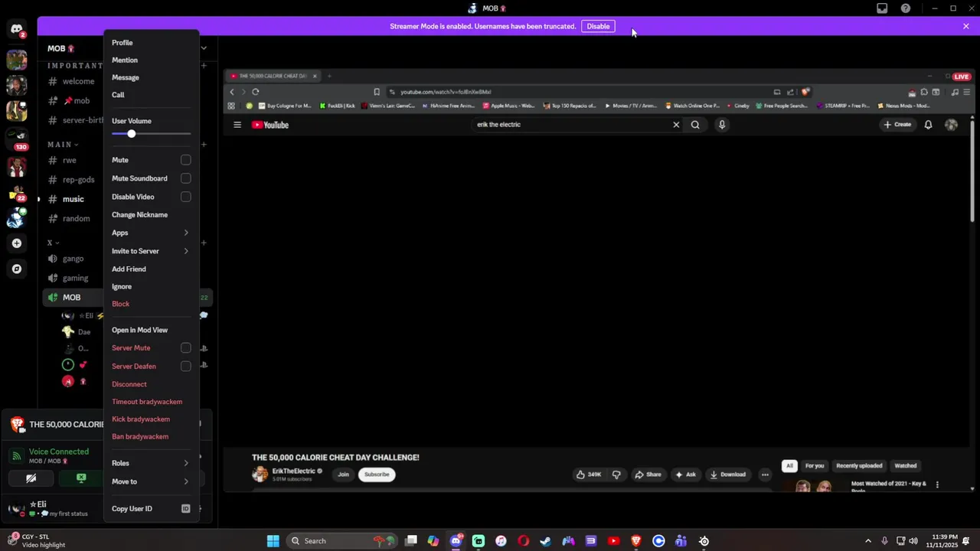Select Add Friend menu item
The width and height of the screenshot is (980, 551).
coord(129,269)
